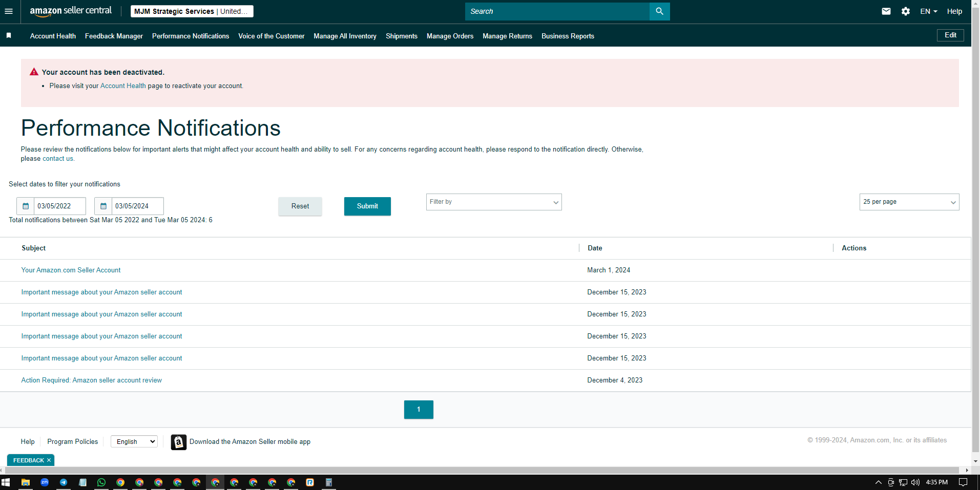Image resolution: width=980 pixels, height=490 pixels.
Task: Open 'Action Required: Amazon seller account review' notification
Action: [91, 380]
